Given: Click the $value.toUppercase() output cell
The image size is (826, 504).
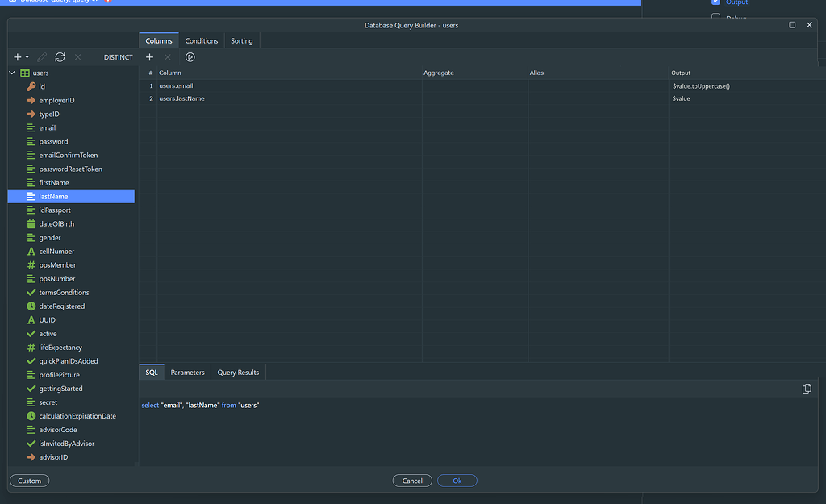Looking at the screenshot, I should coord(700,85).
